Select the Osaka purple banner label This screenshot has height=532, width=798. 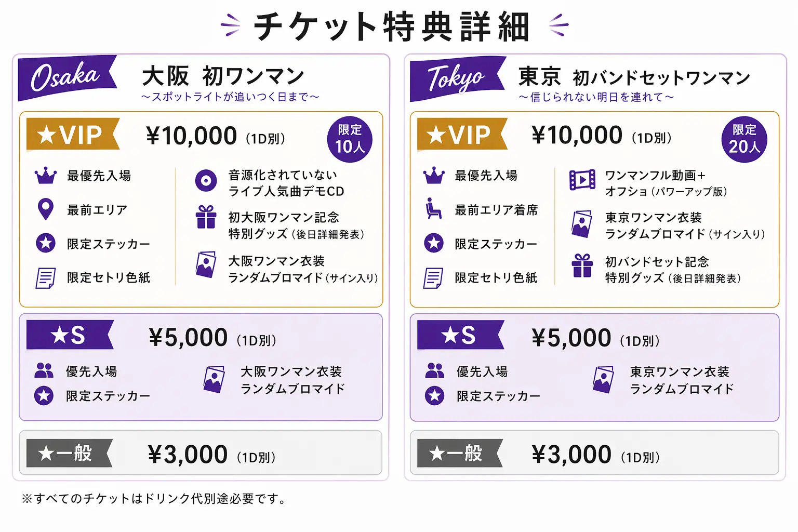coord(68,78)
